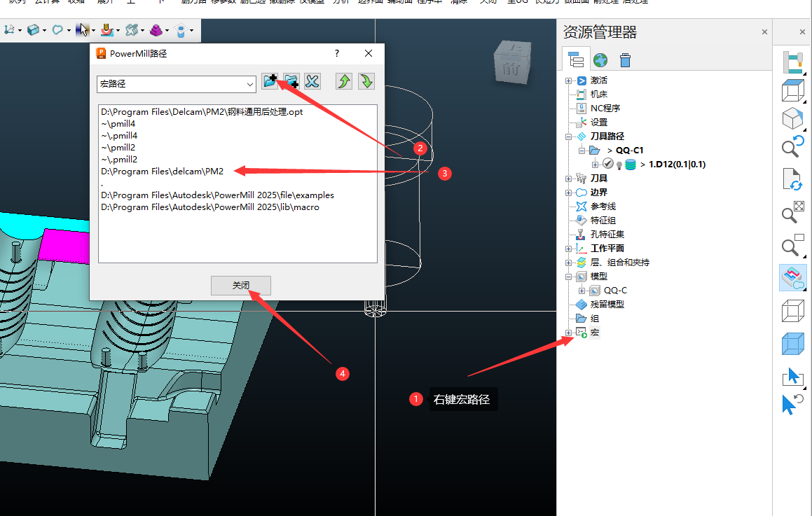Toggle wireframe block display cube icon
The width and height of the screenshot is (812, 516).
793,311
